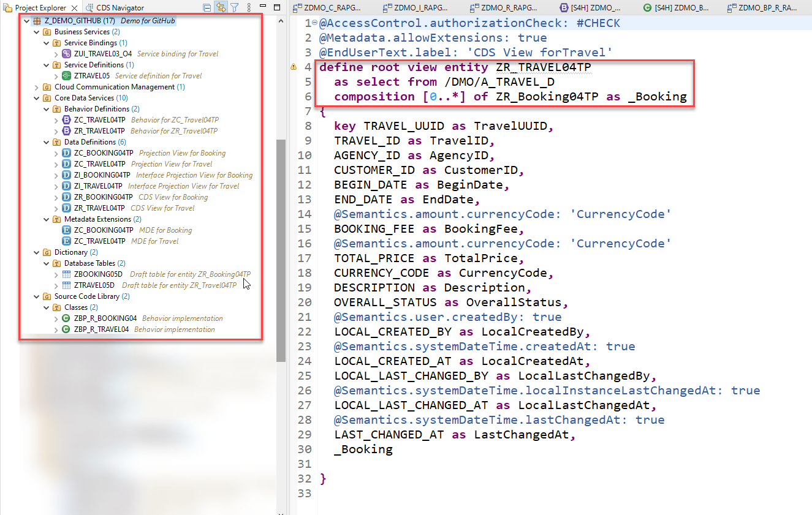
Task: Collapse the Service Bindings folder
Action: pyautogui.click(x=47, y=43)
